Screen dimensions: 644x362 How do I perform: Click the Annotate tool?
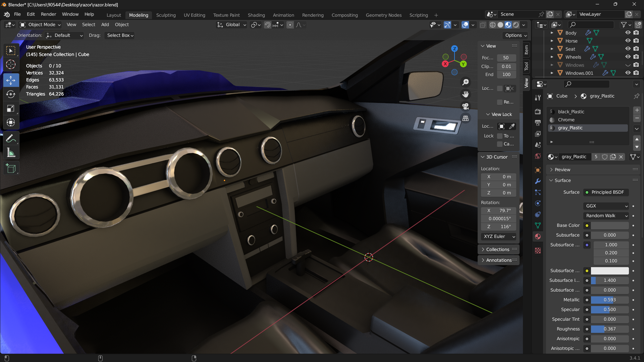coord(11,138)
